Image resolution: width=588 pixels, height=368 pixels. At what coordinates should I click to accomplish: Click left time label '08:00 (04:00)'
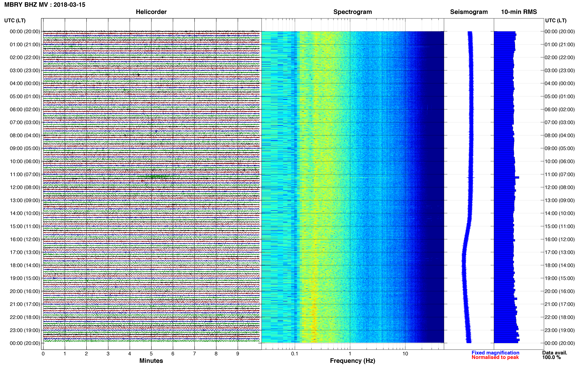click(x=25, y=135)
